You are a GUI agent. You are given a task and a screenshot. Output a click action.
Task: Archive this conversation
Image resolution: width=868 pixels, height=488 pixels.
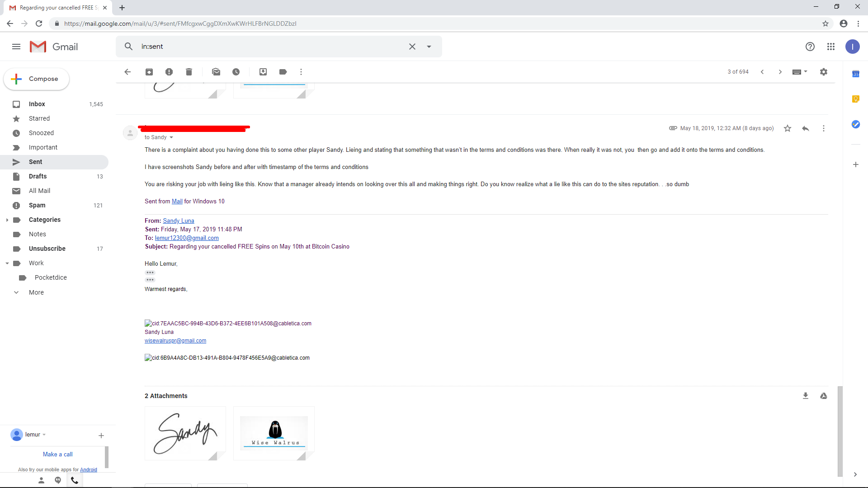[149, 72]
